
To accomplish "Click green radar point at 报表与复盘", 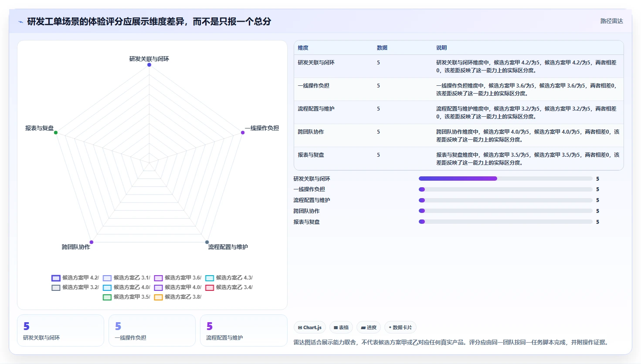I will (x=56, y=132).
